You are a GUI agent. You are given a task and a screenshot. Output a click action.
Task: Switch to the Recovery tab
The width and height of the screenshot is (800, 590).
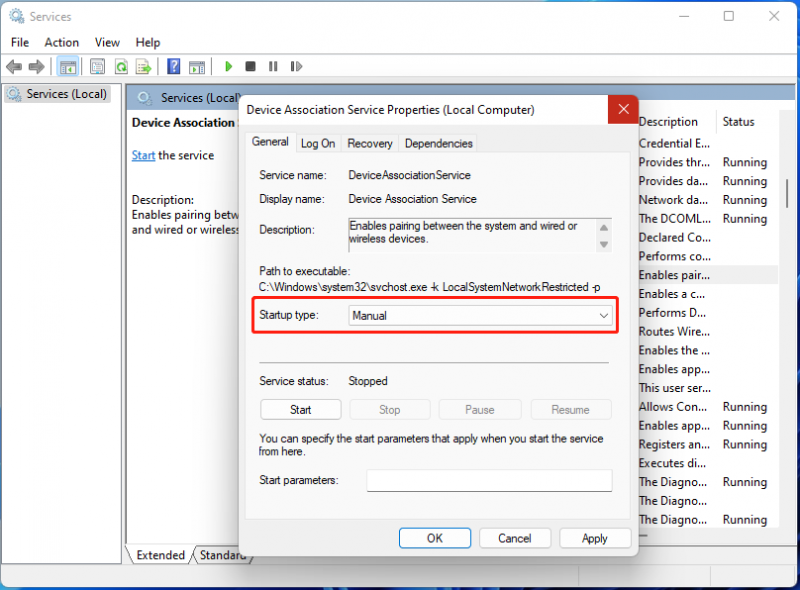click(370, 143)
